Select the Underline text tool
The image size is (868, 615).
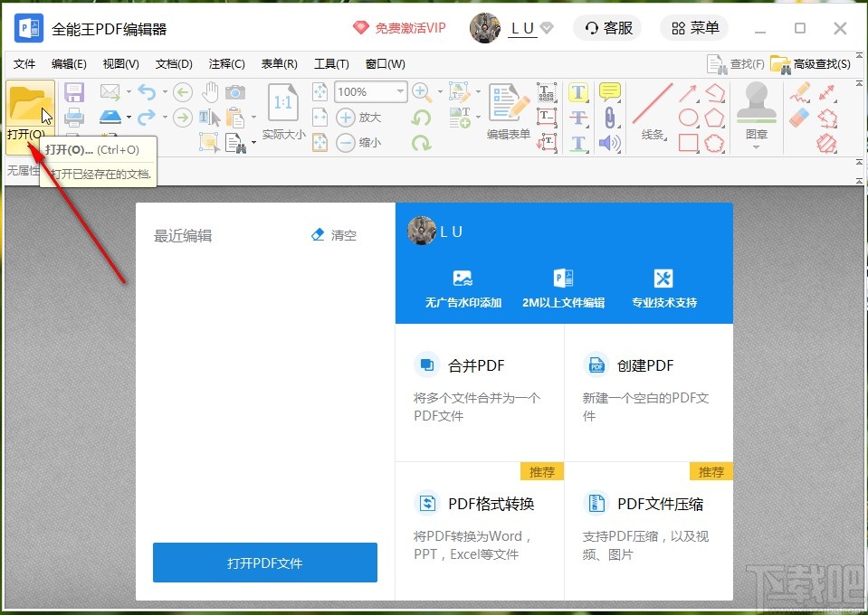point(578,143)
